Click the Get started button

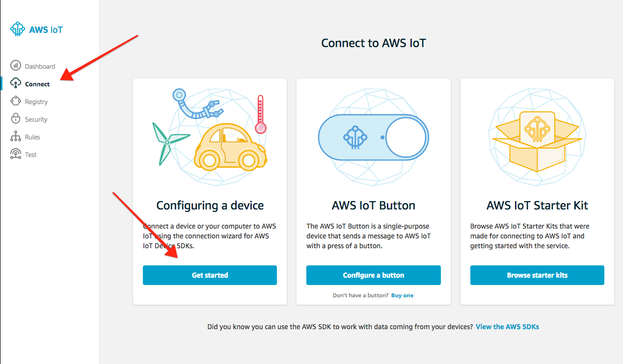point(210,275)
